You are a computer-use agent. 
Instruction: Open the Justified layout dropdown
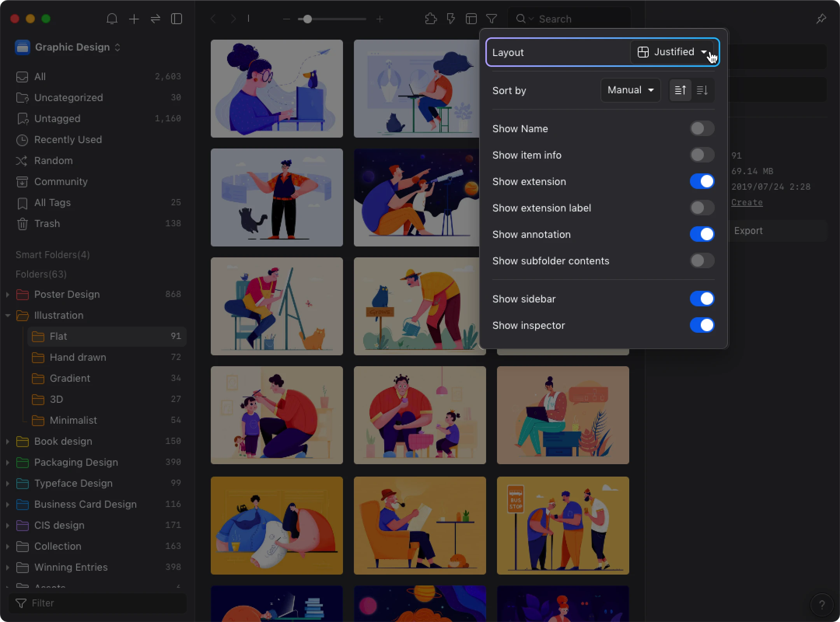[672, 52]
